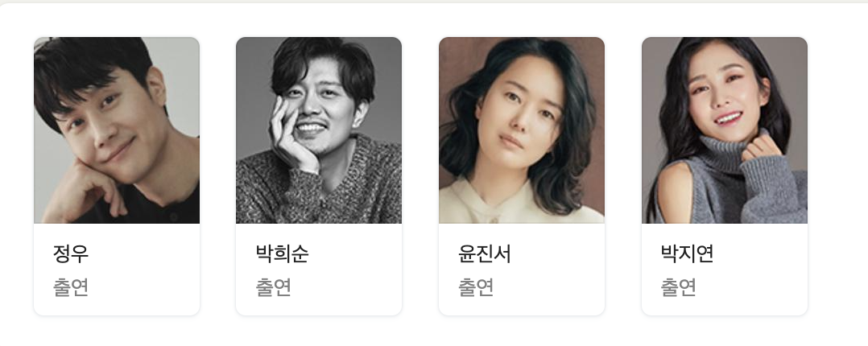Select the 윤진서 name text

point(485,253)
